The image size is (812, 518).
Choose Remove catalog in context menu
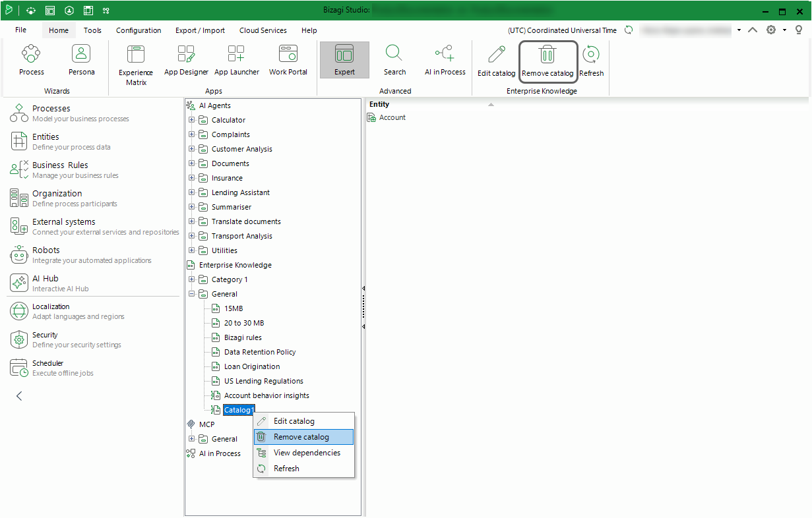pos(304,437)
